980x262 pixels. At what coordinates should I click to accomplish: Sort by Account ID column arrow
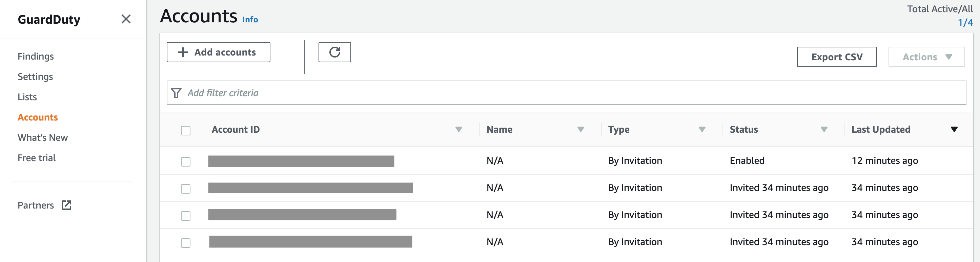tap(458, 130)
